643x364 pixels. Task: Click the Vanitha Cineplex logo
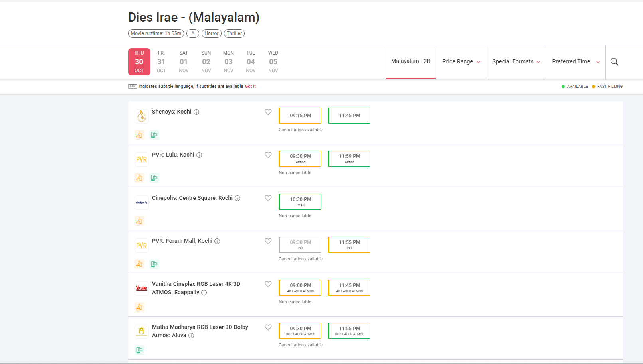pos(142,289)
